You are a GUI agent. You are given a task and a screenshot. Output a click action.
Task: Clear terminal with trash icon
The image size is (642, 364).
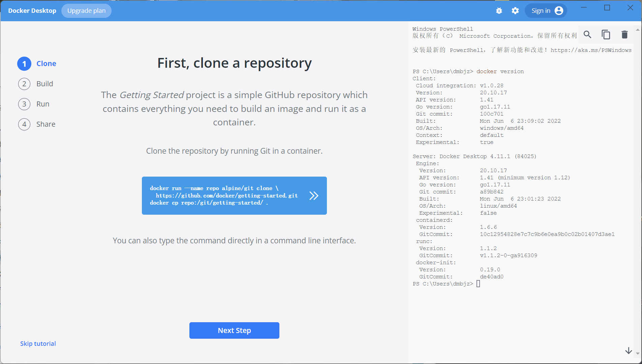pyautogui.click(x=624, y=34)
